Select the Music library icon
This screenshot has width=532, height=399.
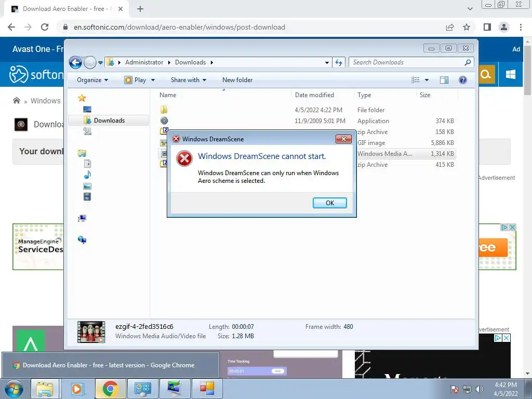click(x=87, y=175)
